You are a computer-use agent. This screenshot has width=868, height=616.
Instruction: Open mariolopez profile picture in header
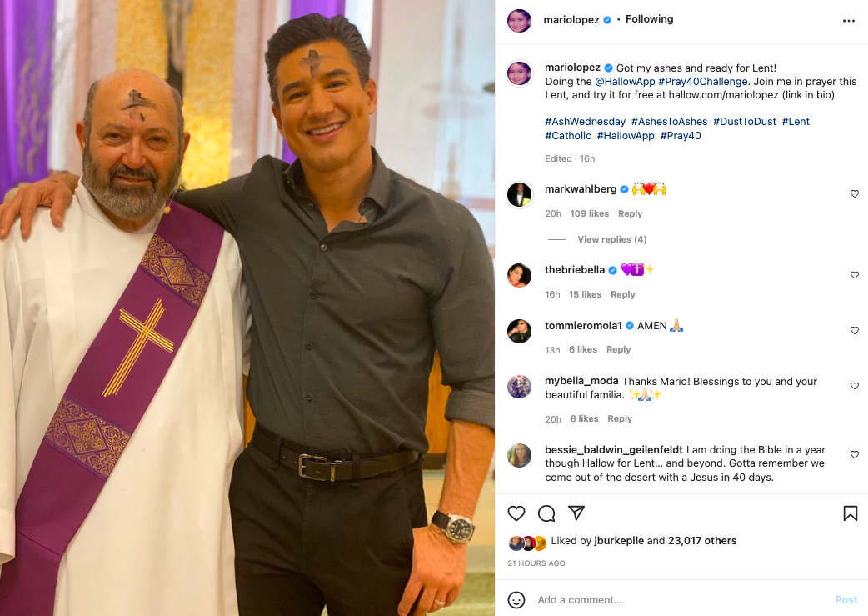click(x=519, y=21)
